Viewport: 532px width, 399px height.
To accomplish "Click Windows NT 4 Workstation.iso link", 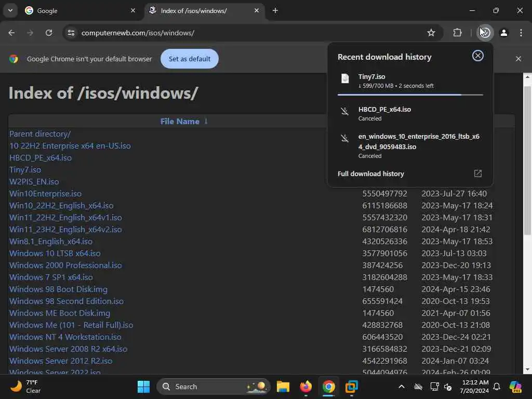I will tap(65, 337).
